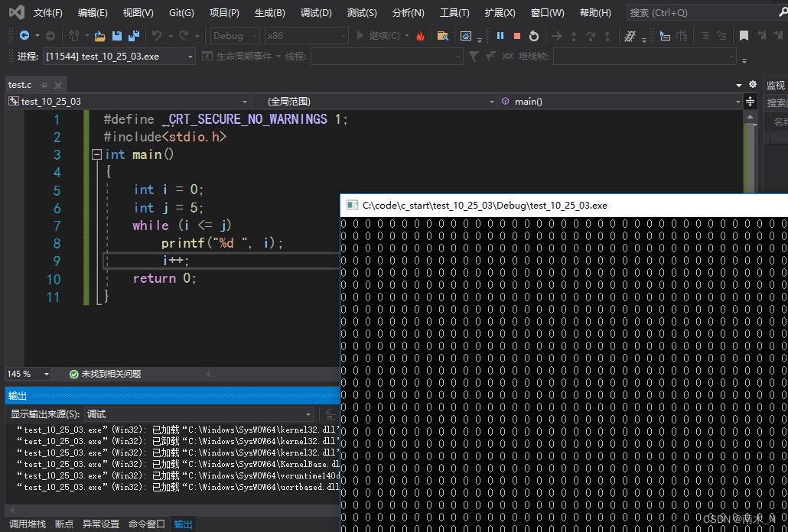Open the View (视图) menu
This screenshot has width=788, height=532.
tap(138, 12)
